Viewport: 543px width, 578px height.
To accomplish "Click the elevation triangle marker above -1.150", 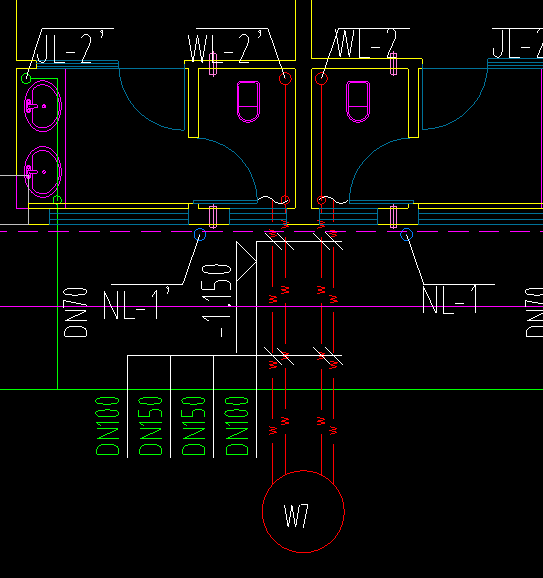I will point(246,261).
